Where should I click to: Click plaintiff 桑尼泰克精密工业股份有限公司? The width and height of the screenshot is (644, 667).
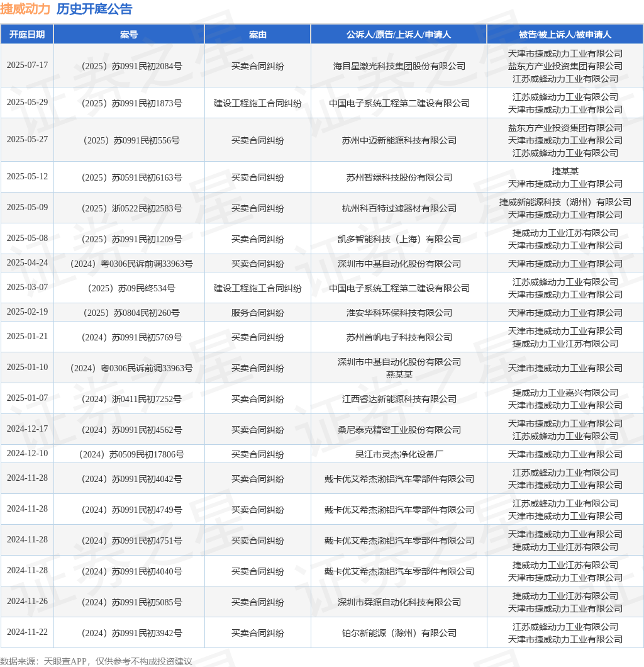coord(399,430)
